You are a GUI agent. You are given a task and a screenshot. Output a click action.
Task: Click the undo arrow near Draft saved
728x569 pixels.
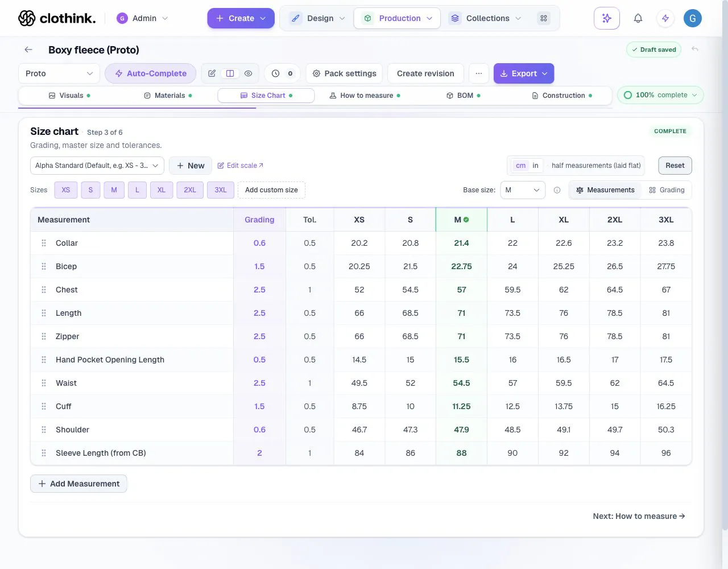694,50
